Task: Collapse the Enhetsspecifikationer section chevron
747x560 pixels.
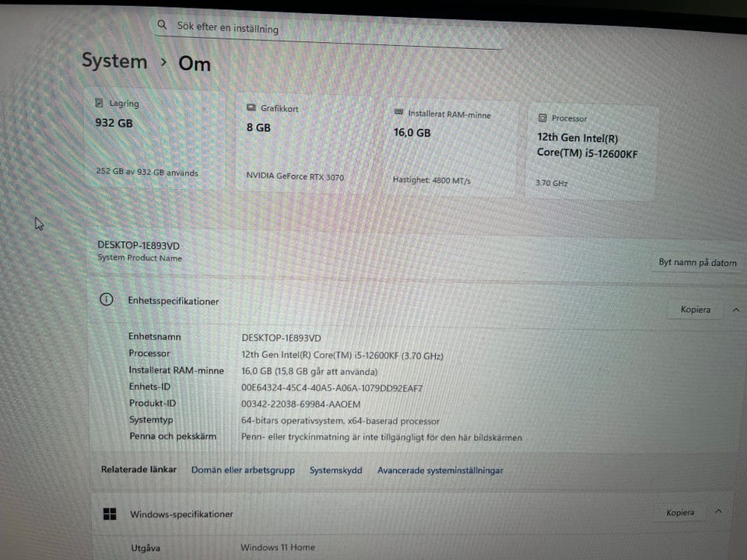Action: 735,310
